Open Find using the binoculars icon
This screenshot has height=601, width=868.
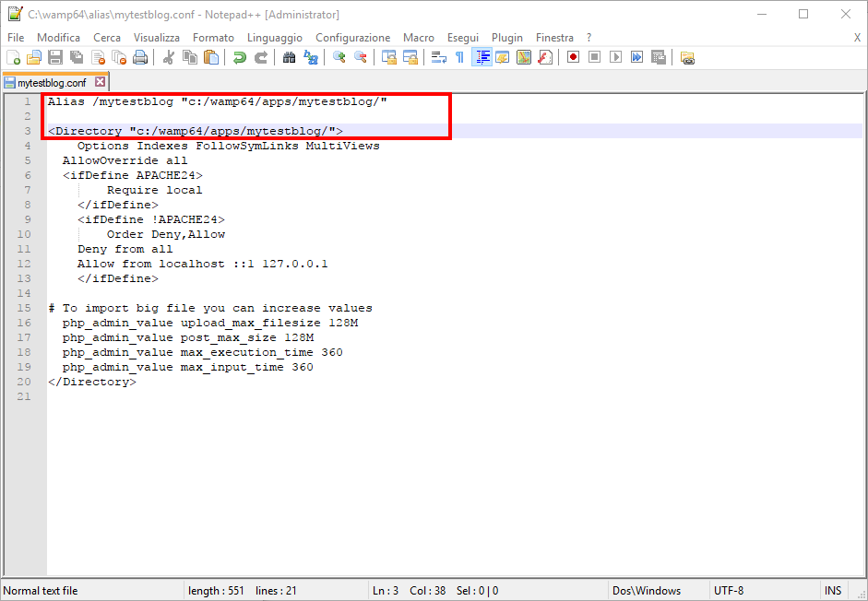(289, 57)
